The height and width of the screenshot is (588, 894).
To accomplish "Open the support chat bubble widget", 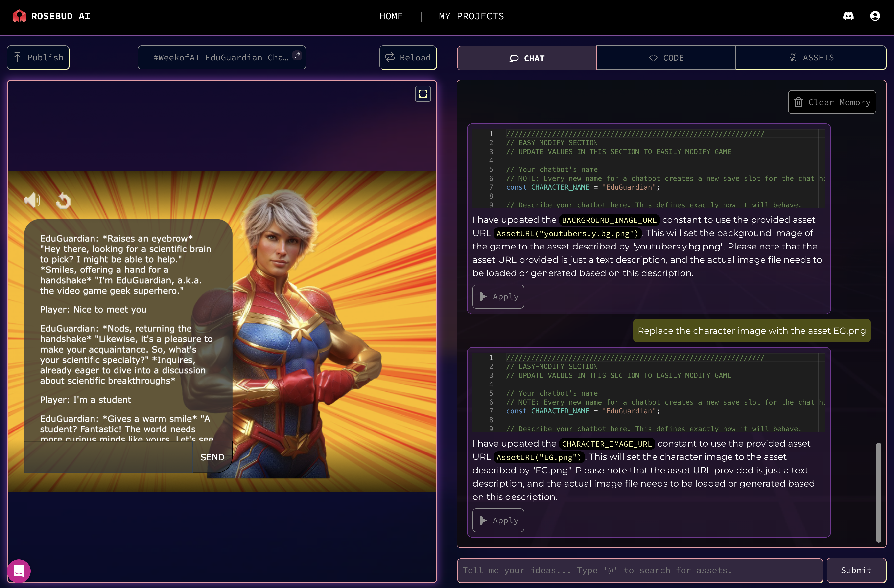I will [19, 571].
